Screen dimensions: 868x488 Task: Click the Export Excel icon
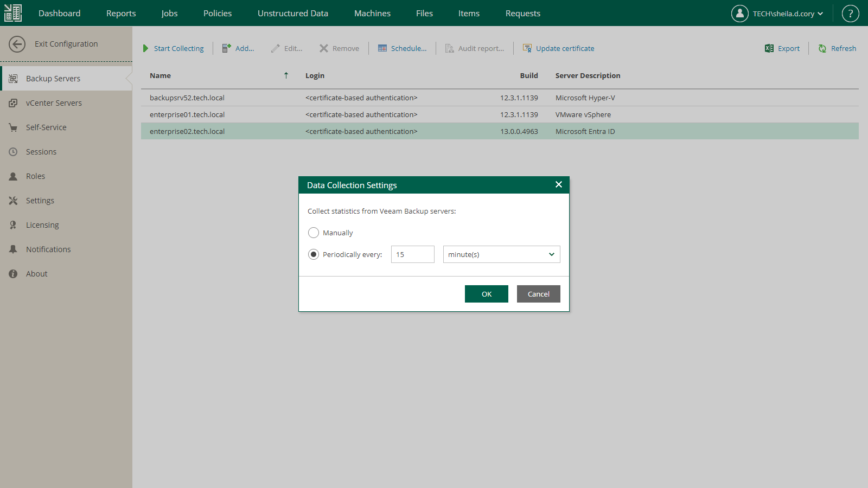769,48
